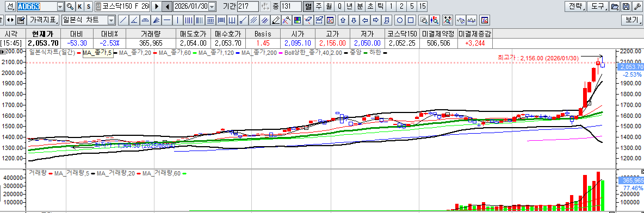Click the chart edit notepad icon
Screen dimensions: 644x213
tap(22, 20)
